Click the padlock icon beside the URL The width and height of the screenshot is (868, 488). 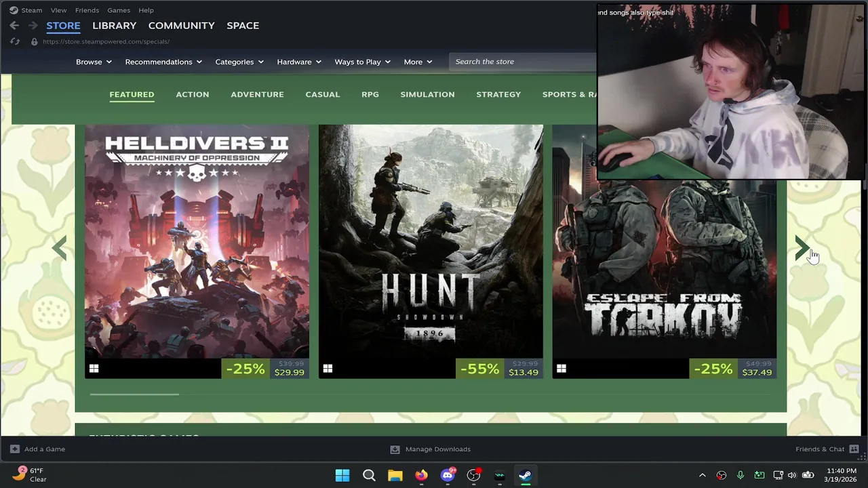pyautogui.click(x=35, y=41)
